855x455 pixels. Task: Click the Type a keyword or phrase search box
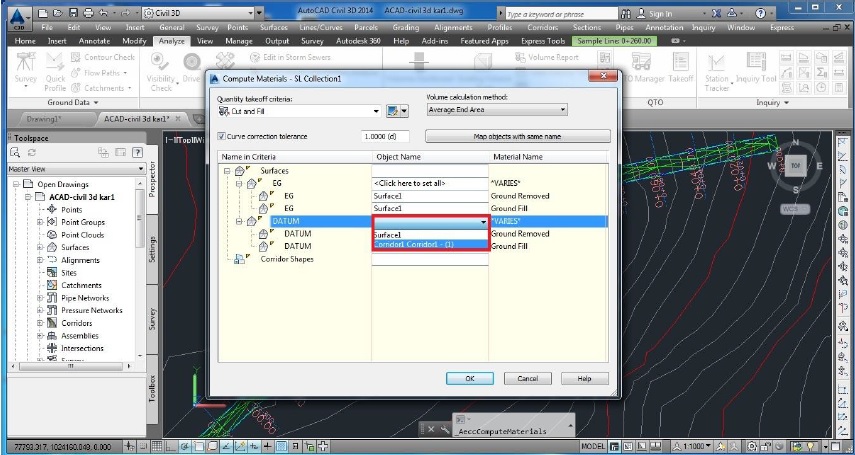coord(561,14)
